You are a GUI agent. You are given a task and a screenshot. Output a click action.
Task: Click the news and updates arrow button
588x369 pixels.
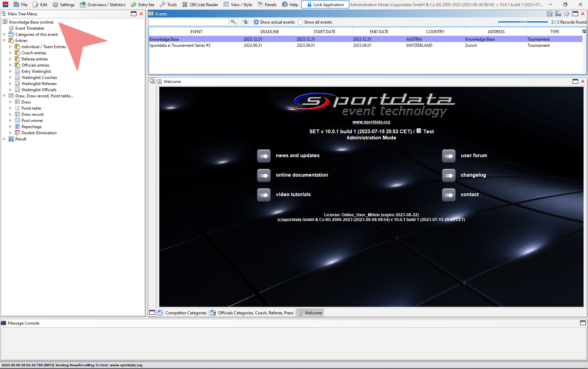pos(264,156)
